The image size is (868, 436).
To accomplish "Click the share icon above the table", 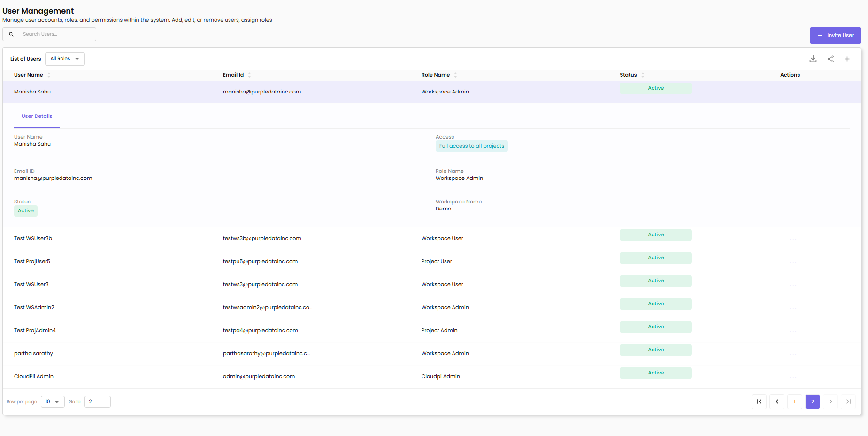I will tap(830, 59).
